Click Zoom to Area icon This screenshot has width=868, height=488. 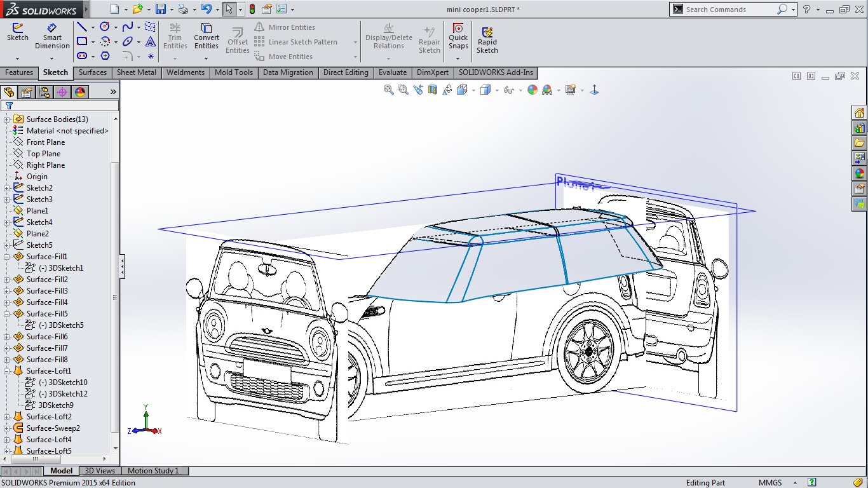point(403,90)
